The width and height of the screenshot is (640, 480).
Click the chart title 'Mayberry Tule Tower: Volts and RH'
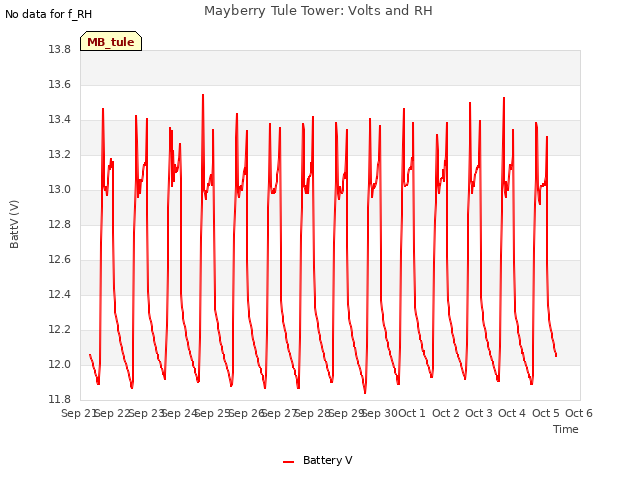click(318, 11)
